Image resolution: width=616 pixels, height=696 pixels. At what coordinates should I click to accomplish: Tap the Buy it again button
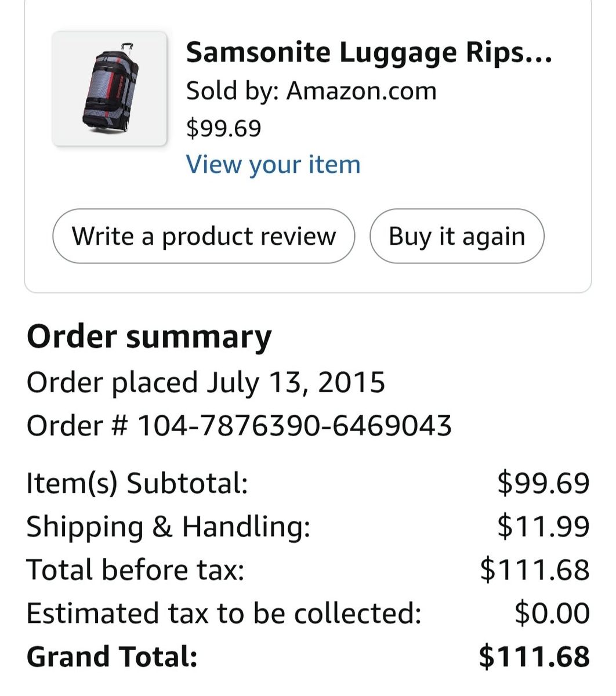(456, 236)
